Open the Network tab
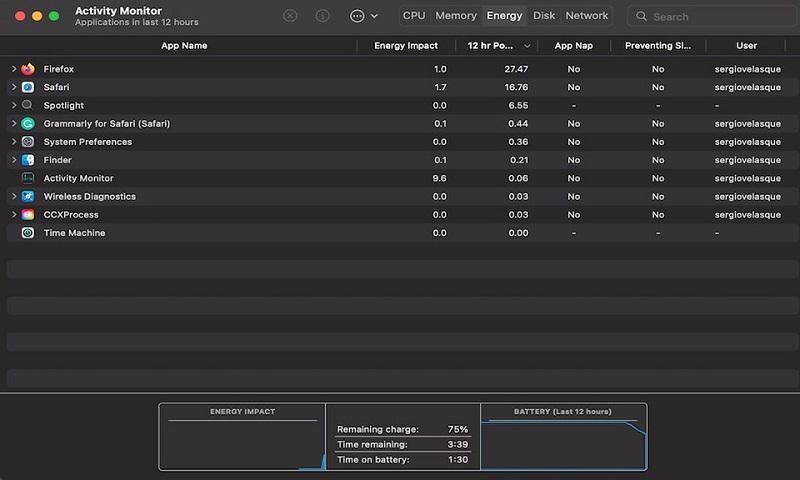Image resolution: width=800 pixels, height=480 pixels. [x=587, y=16]
